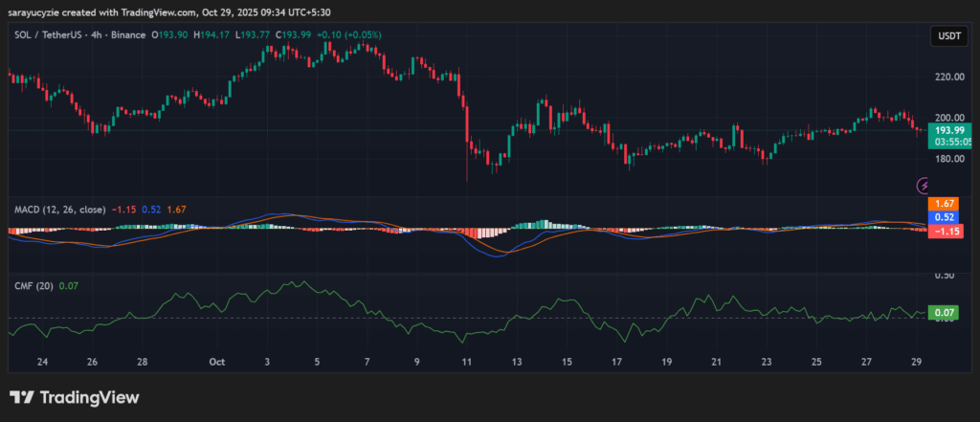The height and width of the screenshot is (422, 980).
Task: Click the red -1.15 histogram value tag
Action: pyautogui.click(x=944, y=231)
